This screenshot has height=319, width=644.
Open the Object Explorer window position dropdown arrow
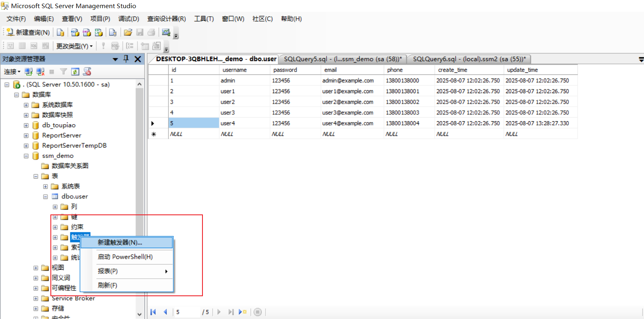[115, 59]
